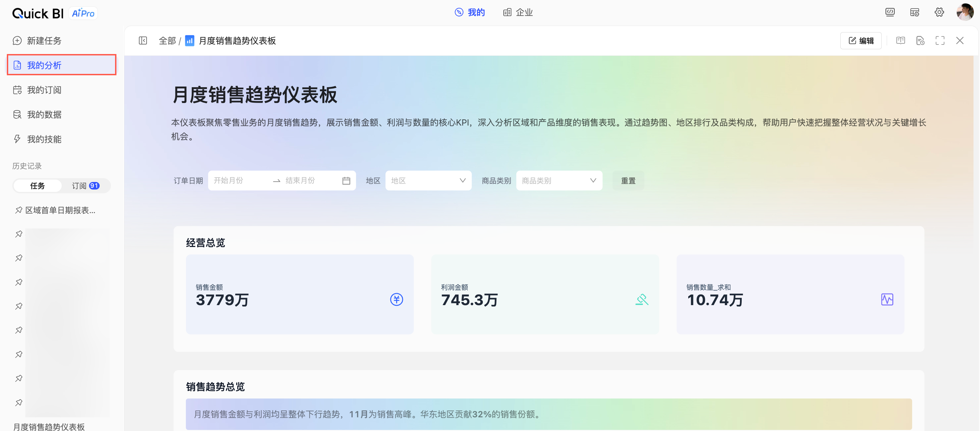Click the yen icon on 销售金额 card

tap(397, 300)
